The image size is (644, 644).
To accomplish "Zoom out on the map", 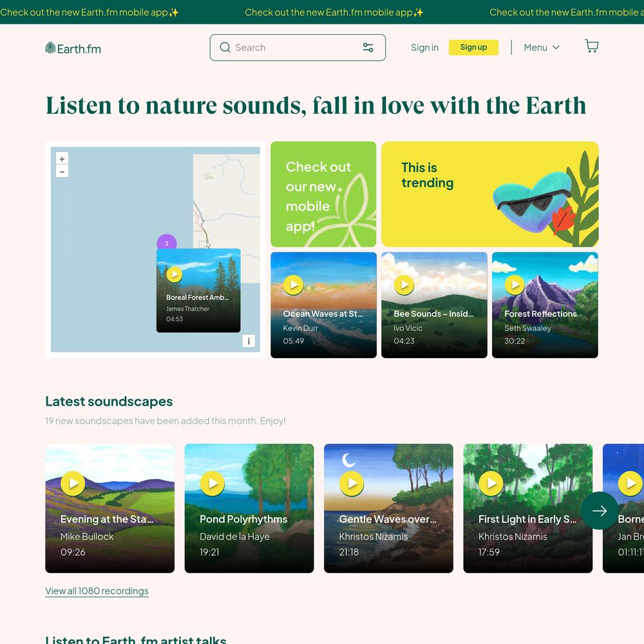I will coord(62,172).
